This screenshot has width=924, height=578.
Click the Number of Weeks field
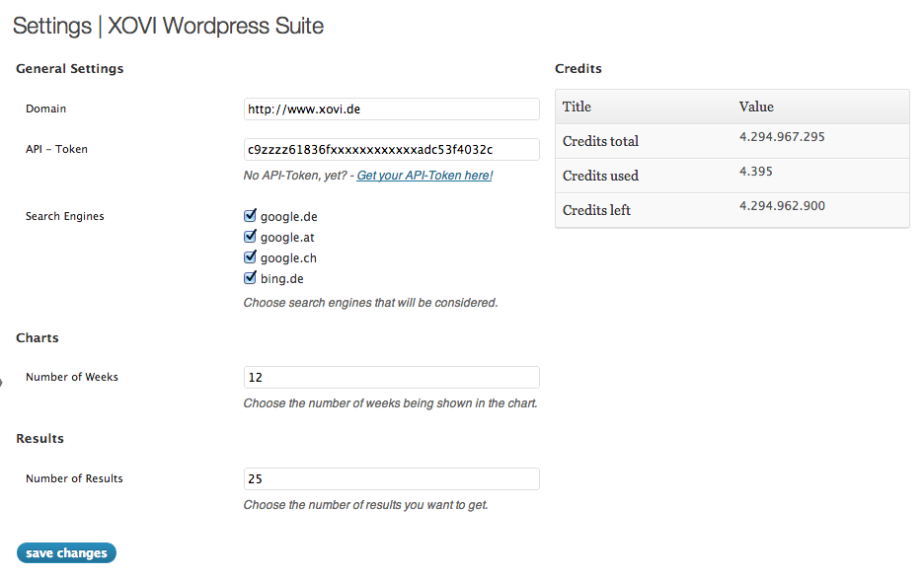[391, 378]
